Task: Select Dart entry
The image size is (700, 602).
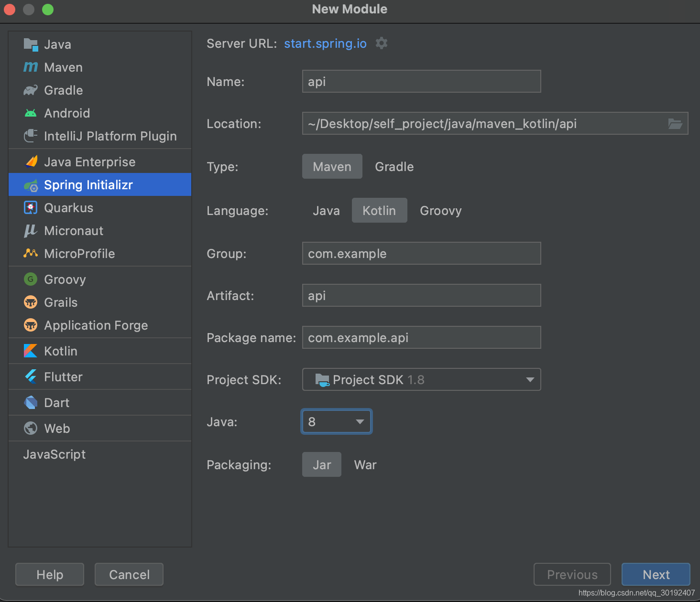Action: pos(100,403)
